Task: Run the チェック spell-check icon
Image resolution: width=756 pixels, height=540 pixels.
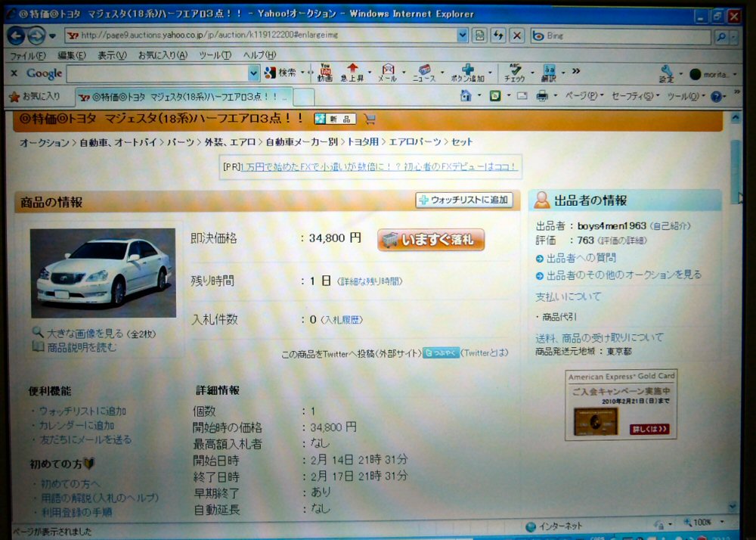Action: (x=514, y=73)
